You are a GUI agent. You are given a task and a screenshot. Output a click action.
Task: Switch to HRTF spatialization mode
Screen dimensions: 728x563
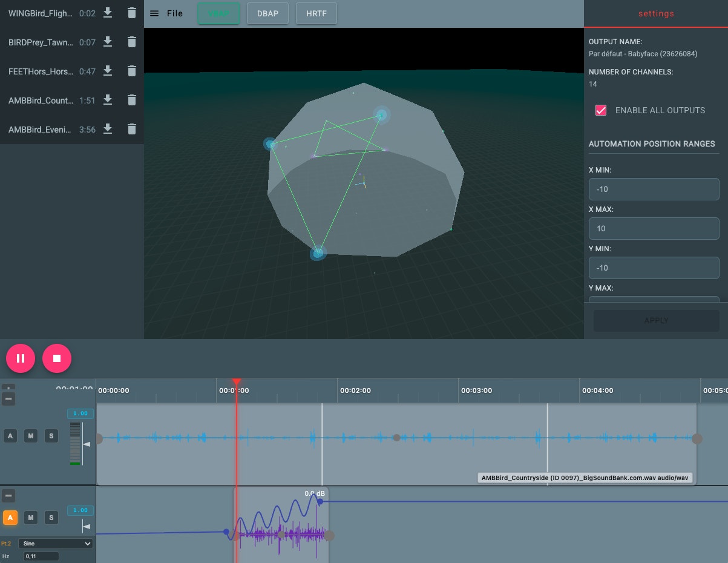316,13
